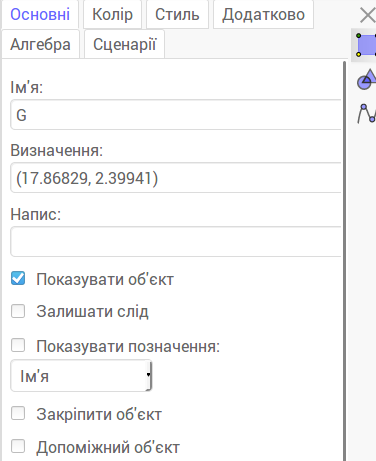The height and width of the screenshot is (461, 376).
Task: Open the Алгебра tab
Action: point(40,44)
